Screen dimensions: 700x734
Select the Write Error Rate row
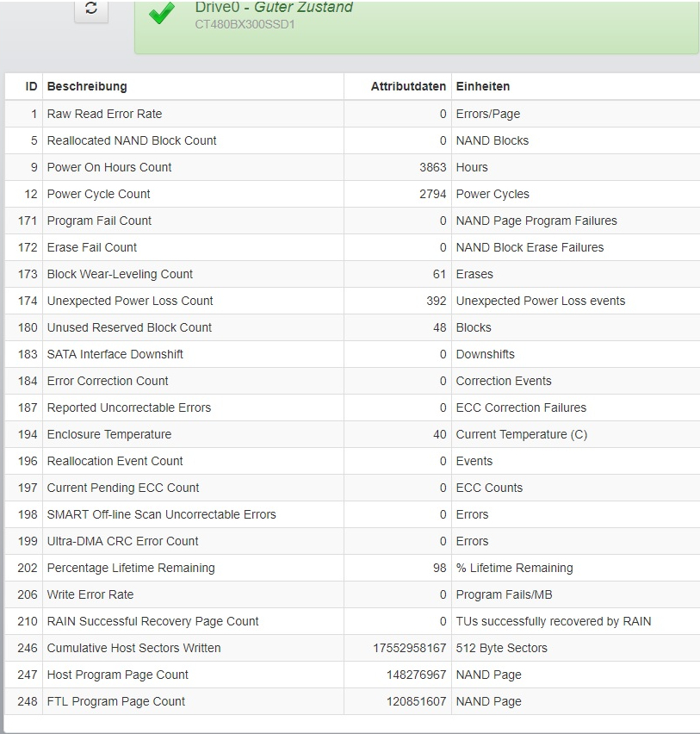[352, 594]
